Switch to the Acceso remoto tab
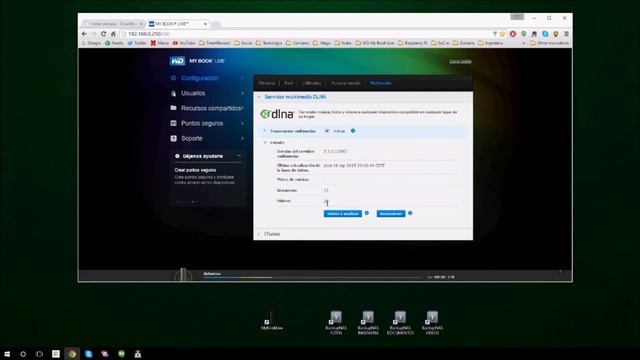This screenshot has width=640, height=360. pyautogui.click(x=346, y=83)
